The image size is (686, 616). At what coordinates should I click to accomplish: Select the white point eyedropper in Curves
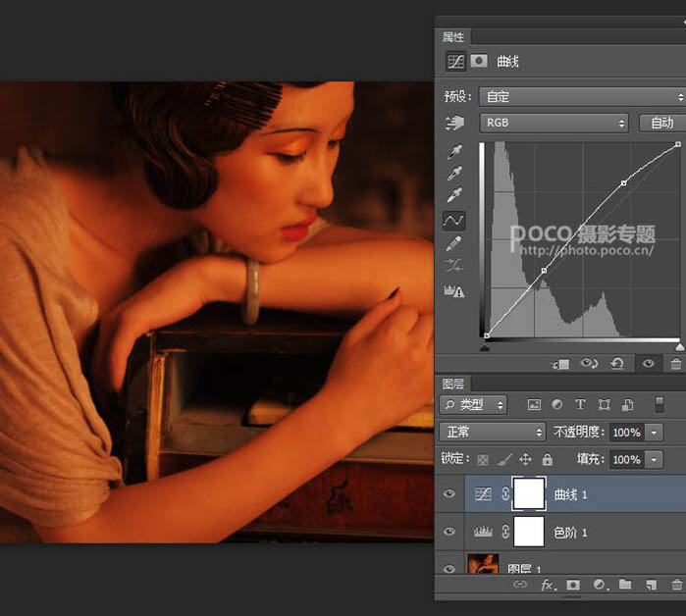pos(454,197)
